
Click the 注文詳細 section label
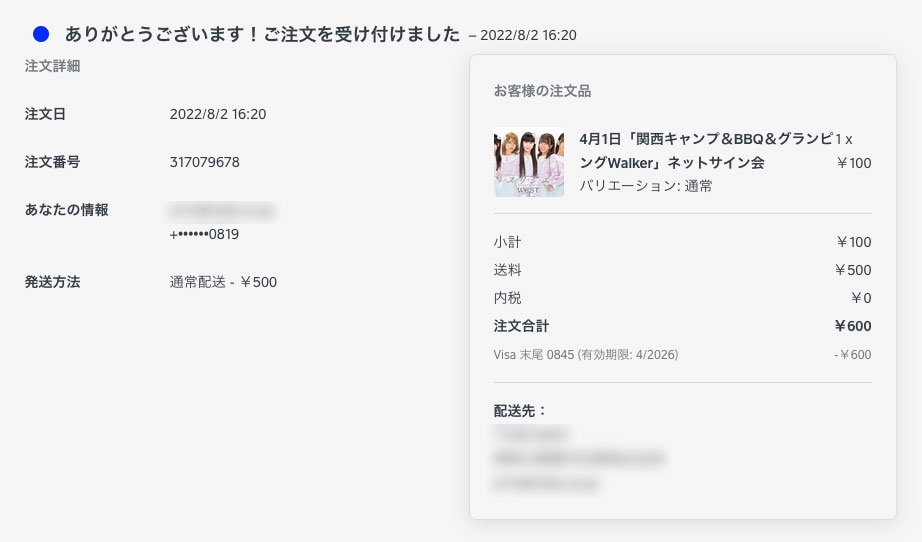[52, 66]
